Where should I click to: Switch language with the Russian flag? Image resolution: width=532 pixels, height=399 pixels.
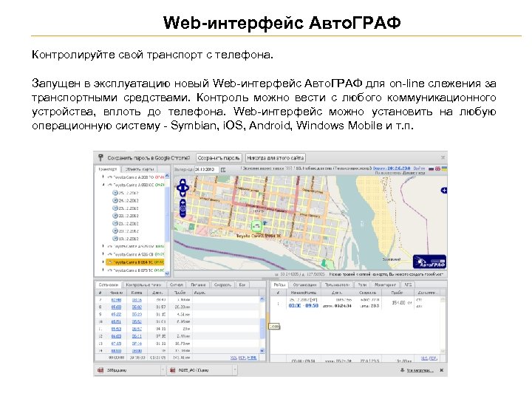click(x=431, y=168)
